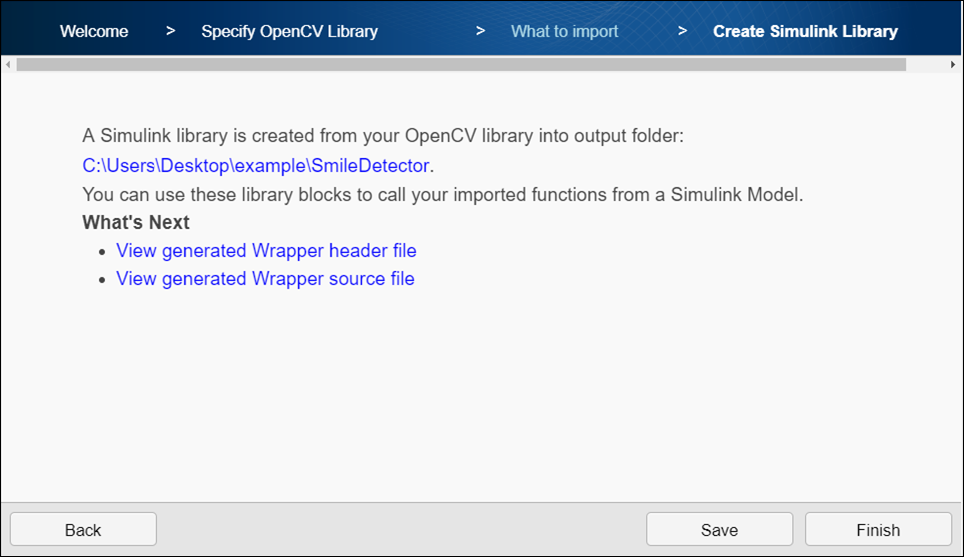Open the SmileDetector output folder link

pyautogui.click(x=255, y=165)
